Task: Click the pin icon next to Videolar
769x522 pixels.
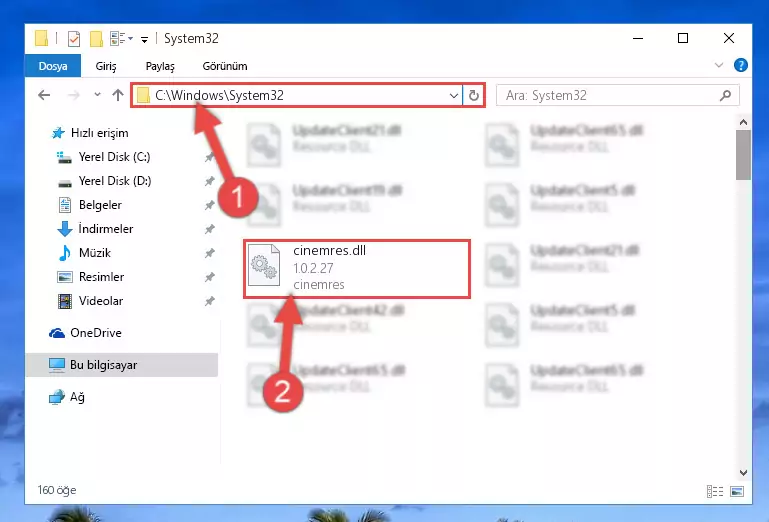Action: [209, 301]
